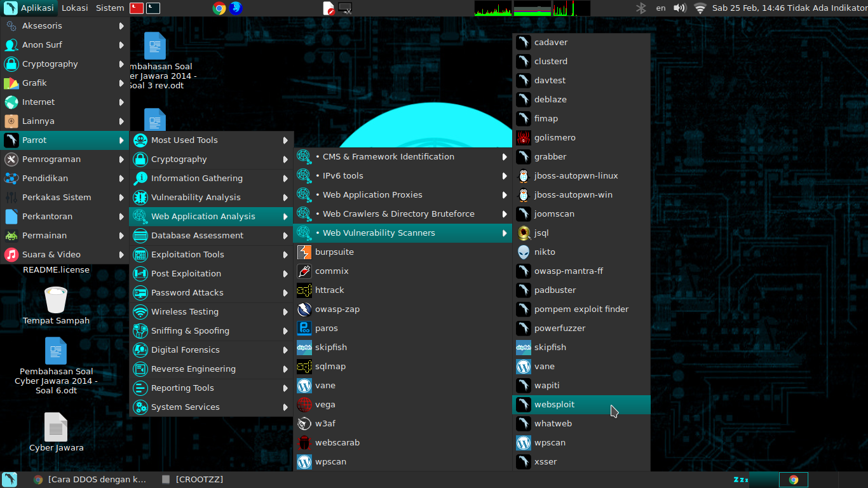Expand the Cryptography arrow in Aplikasi menu

121,64
